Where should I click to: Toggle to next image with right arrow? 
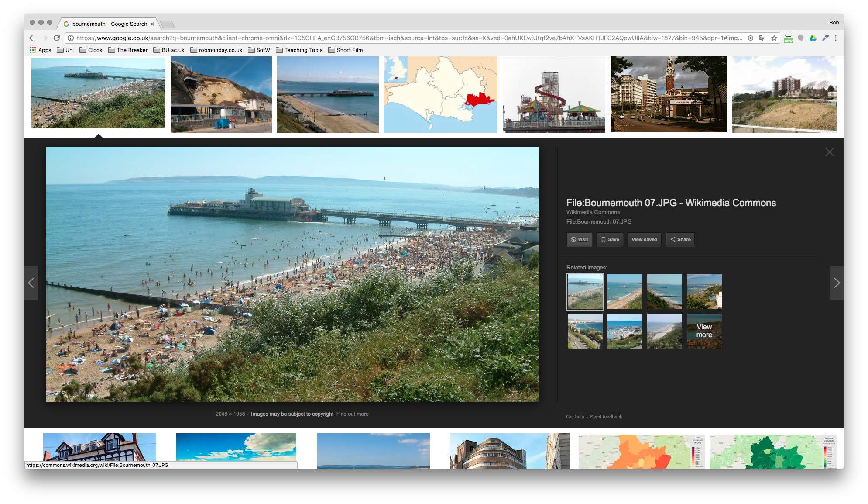pos(836,283)
